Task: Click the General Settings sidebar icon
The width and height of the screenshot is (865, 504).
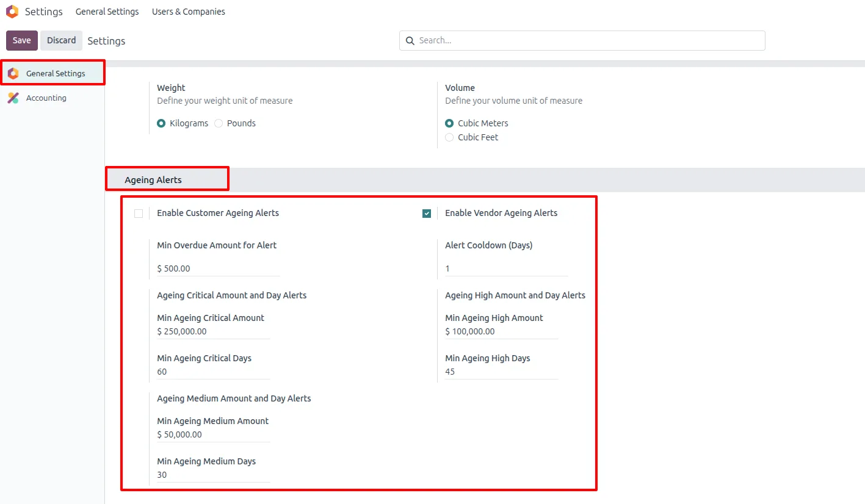Action: 13,73
